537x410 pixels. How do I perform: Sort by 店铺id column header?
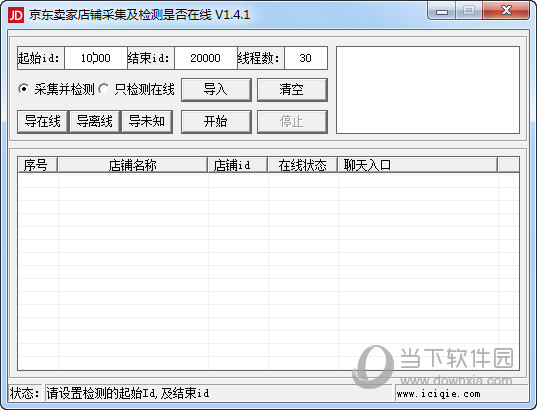point(237,165)
